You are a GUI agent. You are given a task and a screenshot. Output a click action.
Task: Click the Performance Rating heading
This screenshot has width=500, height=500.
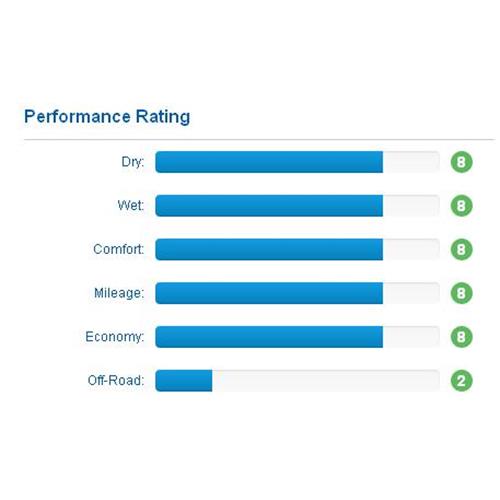(107, 117)
